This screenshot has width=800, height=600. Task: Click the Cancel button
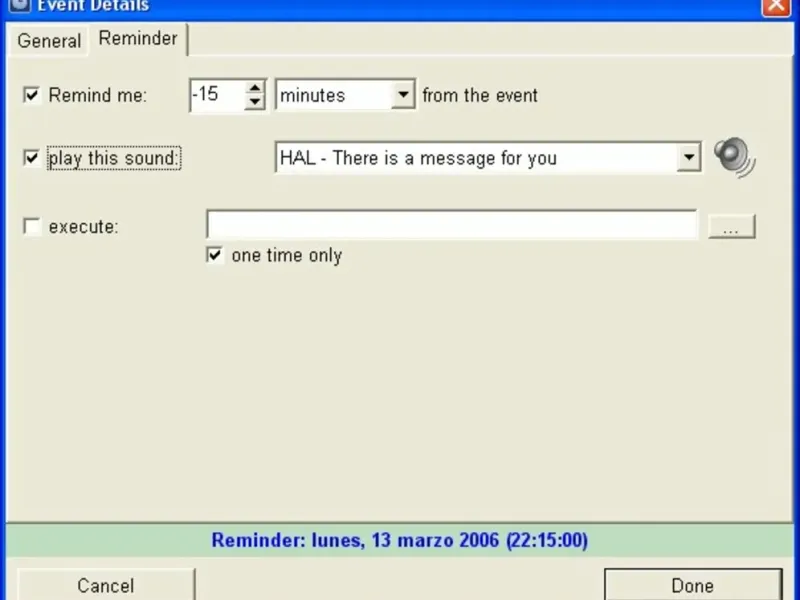pyautogui.click(x=106, y=585)
